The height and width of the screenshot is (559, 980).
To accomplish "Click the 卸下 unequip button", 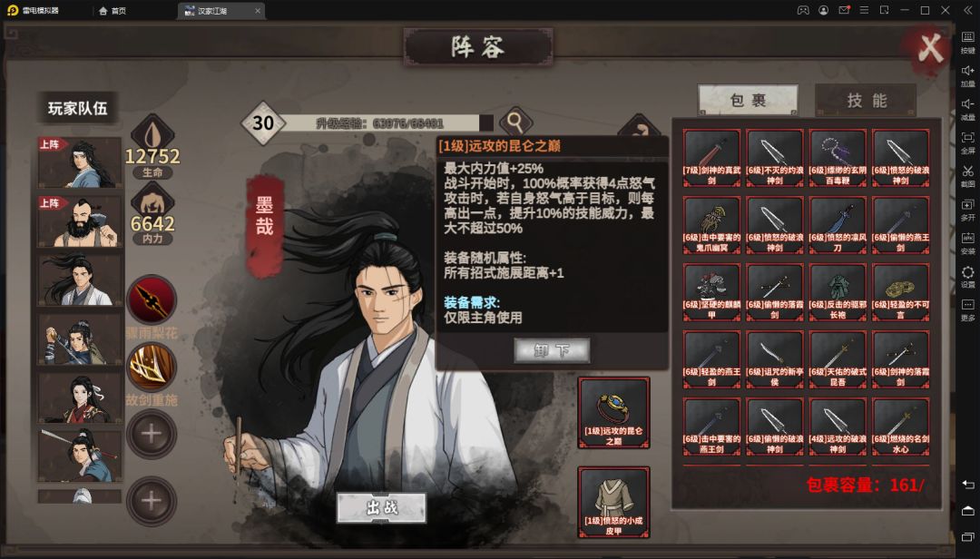I will pyautogui.click(x=552, y=351).
